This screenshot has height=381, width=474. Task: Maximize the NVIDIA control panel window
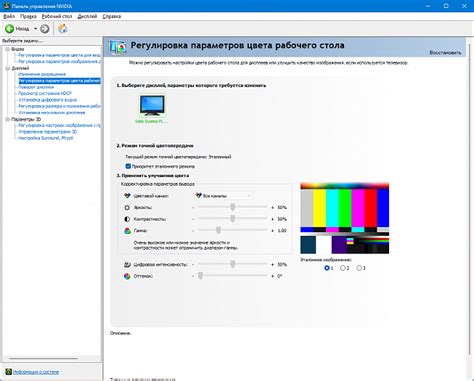point(446,6)
